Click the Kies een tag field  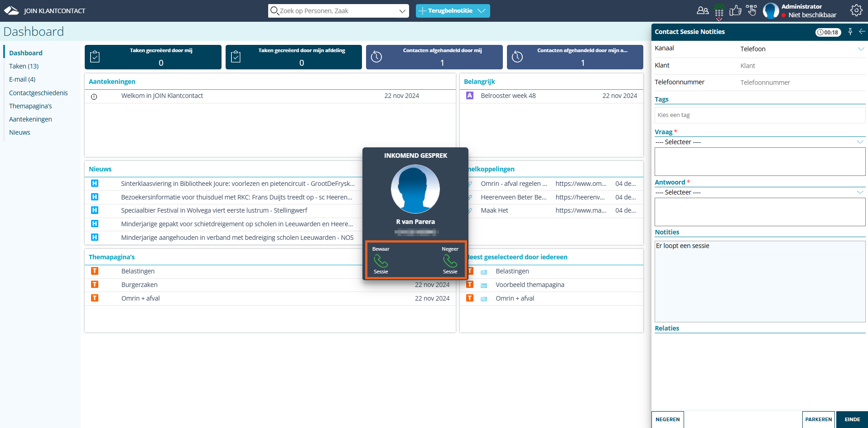click(x=760, y=115)
